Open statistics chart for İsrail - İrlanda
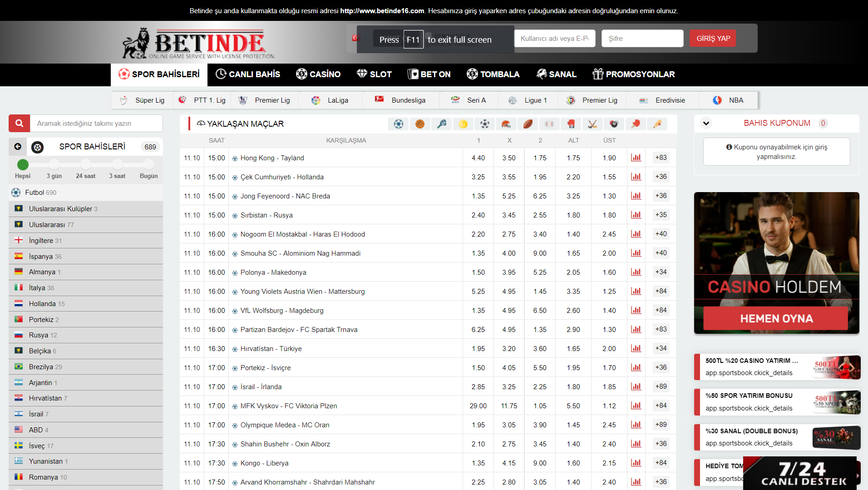The width and height of the screenshot is (868, 490). tap(636, 386)
